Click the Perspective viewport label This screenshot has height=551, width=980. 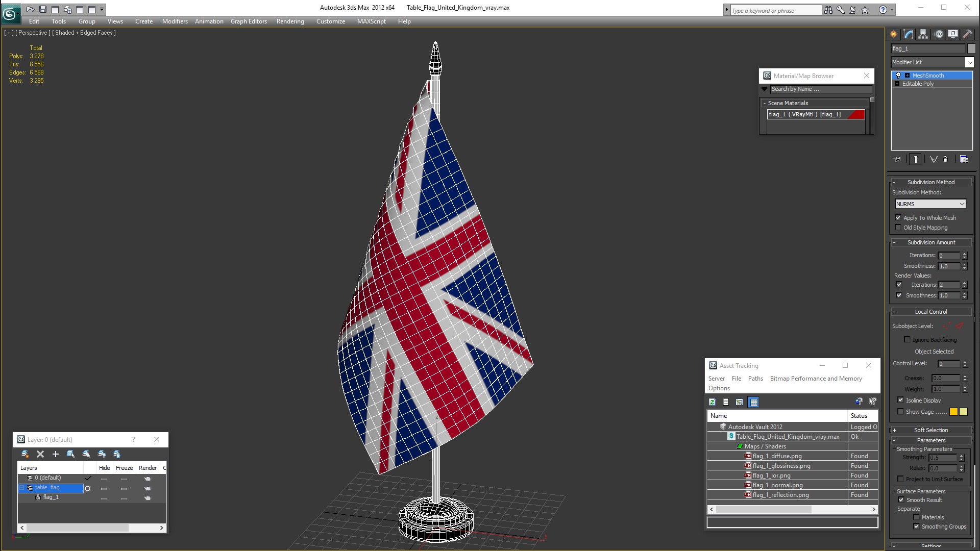point(33,33)
